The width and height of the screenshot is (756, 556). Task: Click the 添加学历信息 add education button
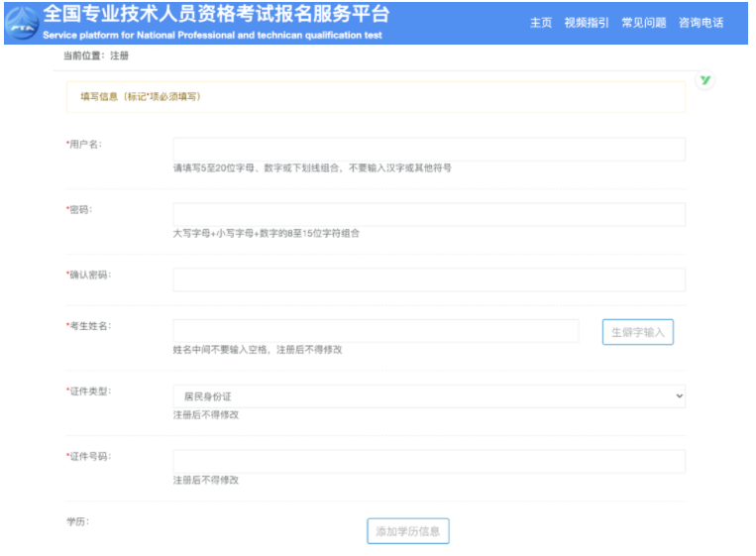coord(408,531)
